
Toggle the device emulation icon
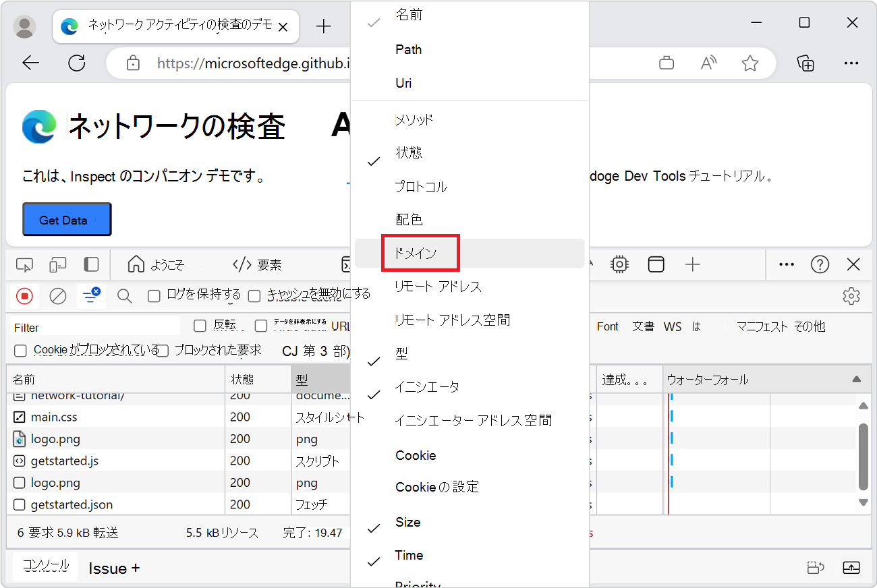[x=57, y=264]
